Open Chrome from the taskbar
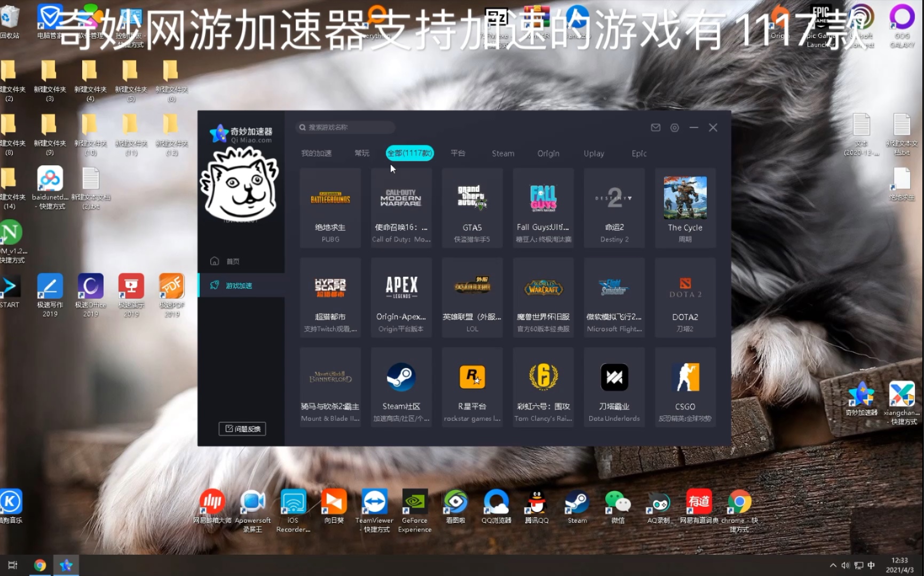 (40, 565)
